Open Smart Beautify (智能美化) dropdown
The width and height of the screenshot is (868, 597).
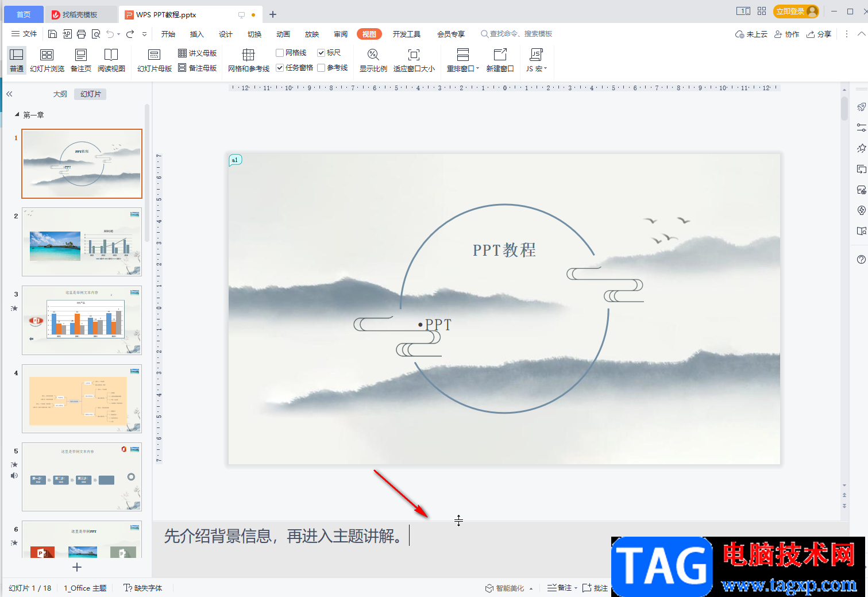(x=509, y=588)
